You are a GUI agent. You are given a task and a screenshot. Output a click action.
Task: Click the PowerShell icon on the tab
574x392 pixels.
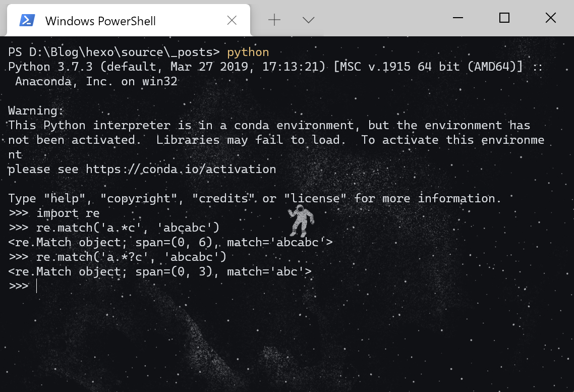point(27,21)
